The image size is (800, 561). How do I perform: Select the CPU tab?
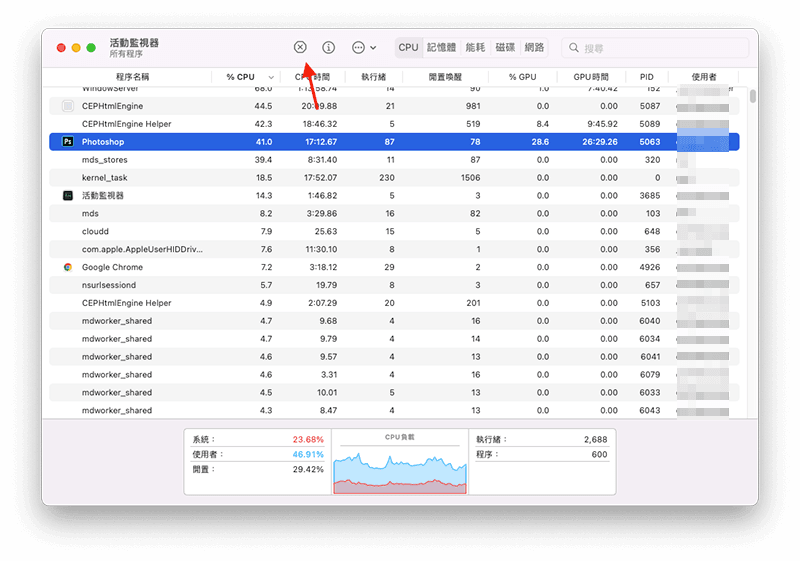pos(408,47)
